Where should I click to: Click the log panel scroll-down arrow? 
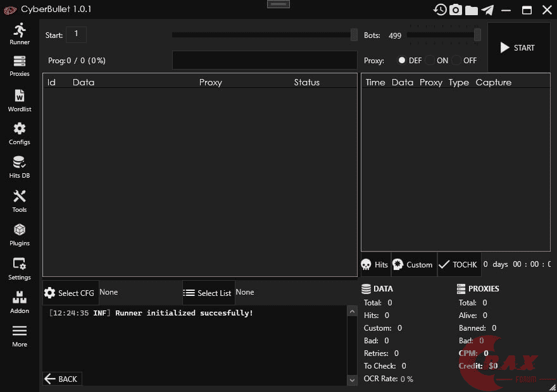click(353, 380)
